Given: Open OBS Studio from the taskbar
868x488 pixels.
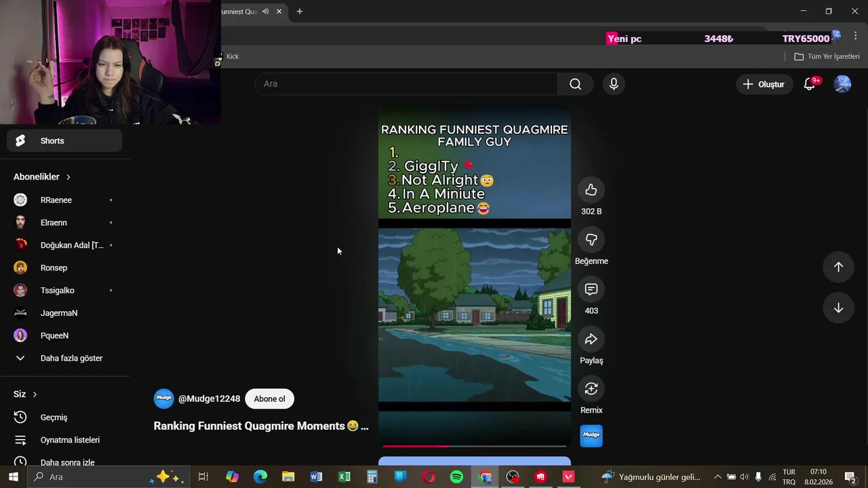Looking at the screenshot, I should [x=513, y=476].
